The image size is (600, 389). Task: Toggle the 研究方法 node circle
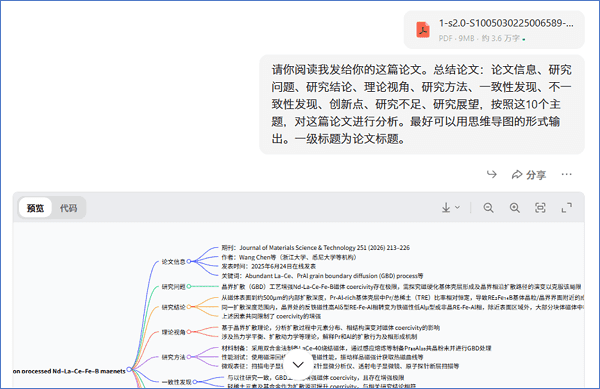coord(189,357)
